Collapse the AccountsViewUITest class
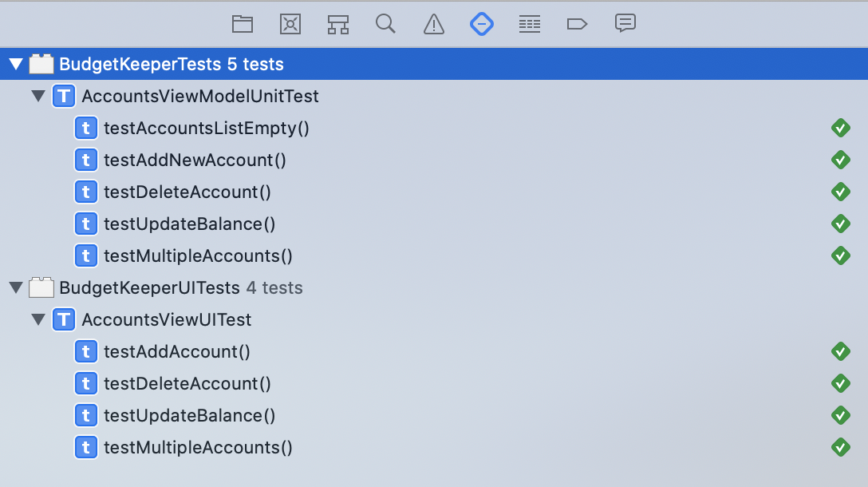Image resolution: width=868 pixels, height=487 pixels. [38, 319]
